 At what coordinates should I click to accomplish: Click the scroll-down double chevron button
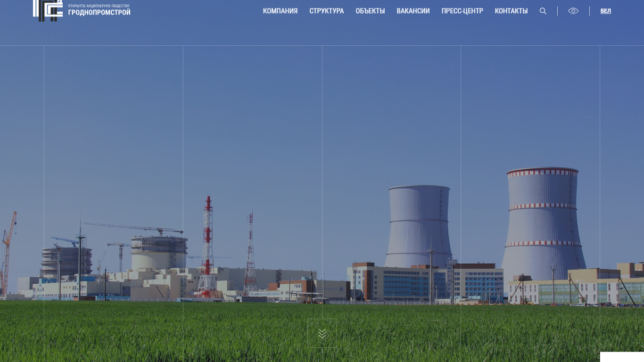(322, 333)
